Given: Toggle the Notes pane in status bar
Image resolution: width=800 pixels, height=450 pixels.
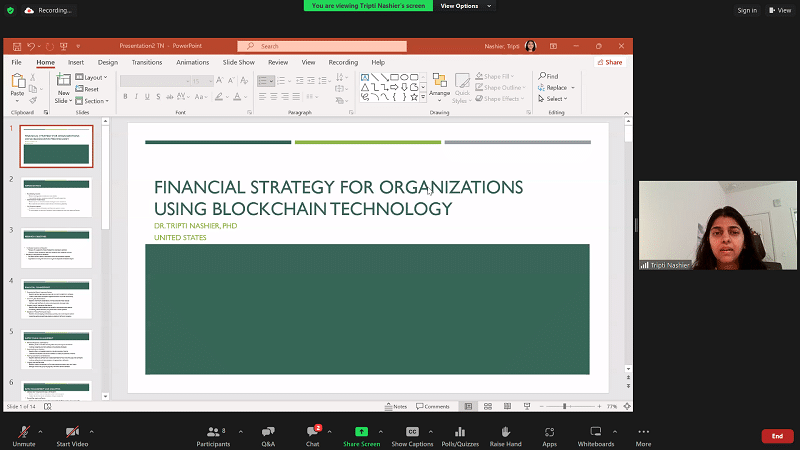Looking at the screenshot, I should click(395, 406).
